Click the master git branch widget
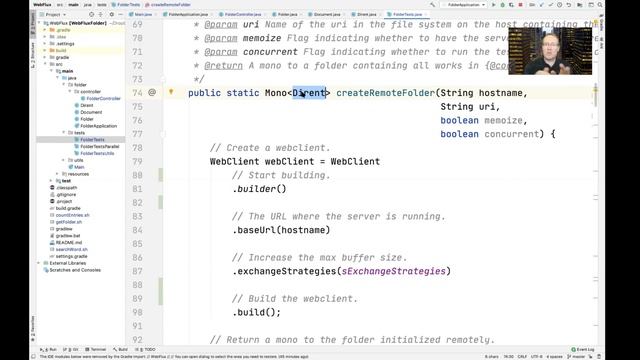The width and height of the screenshot is (640, 360). coord(576,357)
